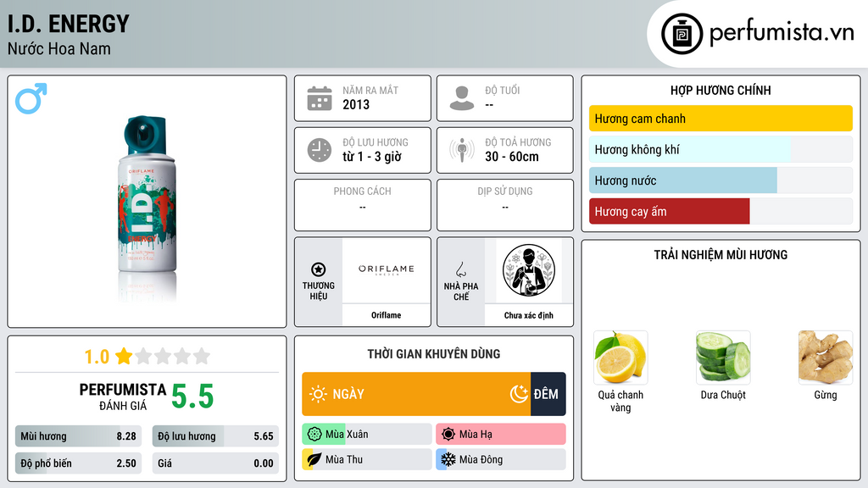Click the Hương nước accord bar
Screen dimensions: 868x488
[x=721, y=180]
